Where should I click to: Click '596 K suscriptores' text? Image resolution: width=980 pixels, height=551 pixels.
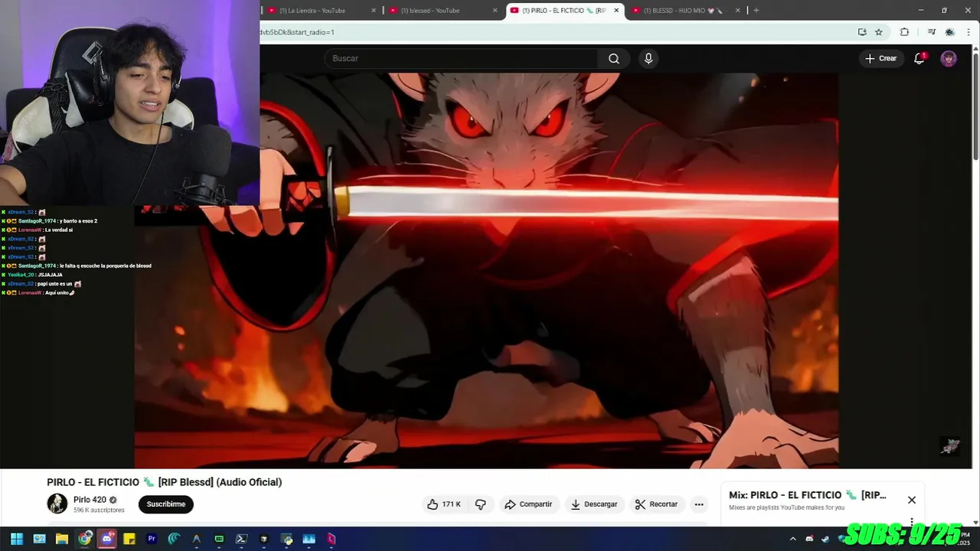coord(99,510)
